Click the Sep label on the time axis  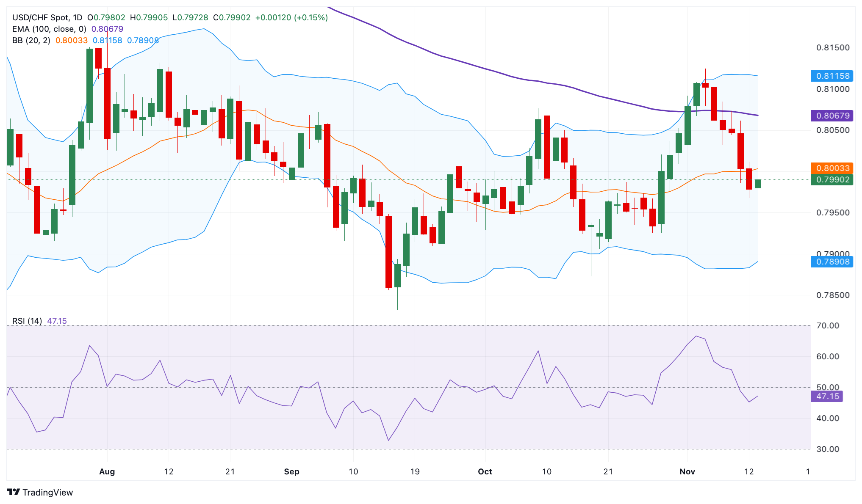click(292, 471)
